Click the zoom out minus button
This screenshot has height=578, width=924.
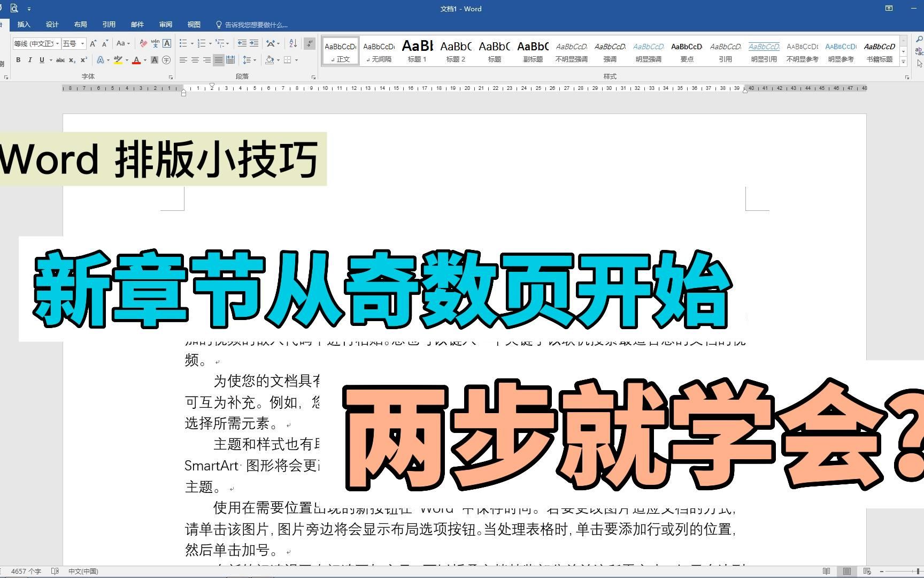click(x=882, y=572)
